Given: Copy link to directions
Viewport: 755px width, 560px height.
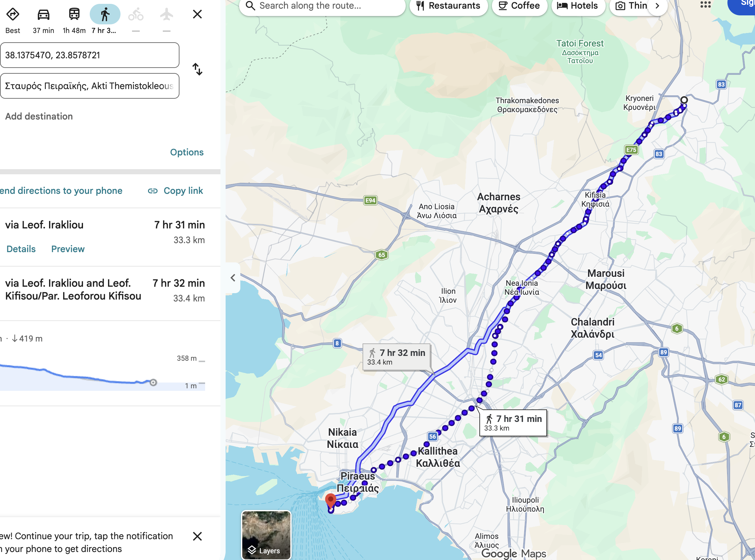Looking at the screenshot, I should (x=175, y=191).
